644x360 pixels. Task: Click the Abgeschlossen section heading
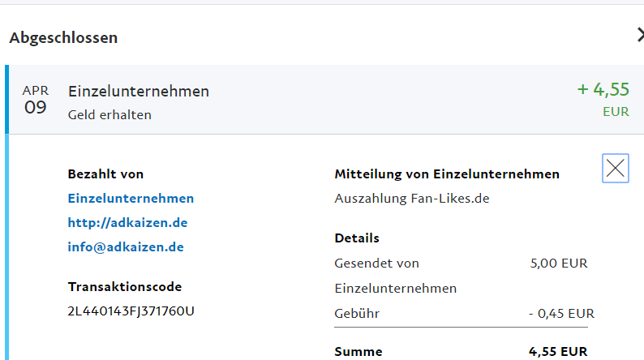point(63,37)
